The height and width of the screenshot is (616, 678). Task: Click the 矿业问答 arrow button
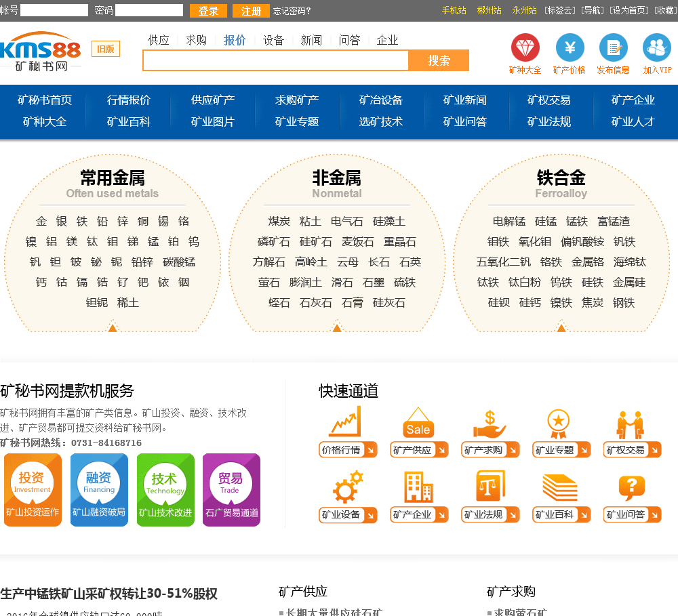[x=632, y=514]
